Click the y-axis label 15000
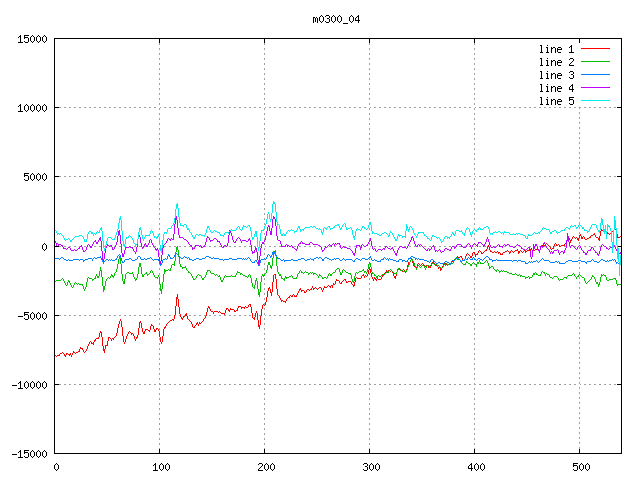The width and height of the screenshot is (640, 480). 32,39
